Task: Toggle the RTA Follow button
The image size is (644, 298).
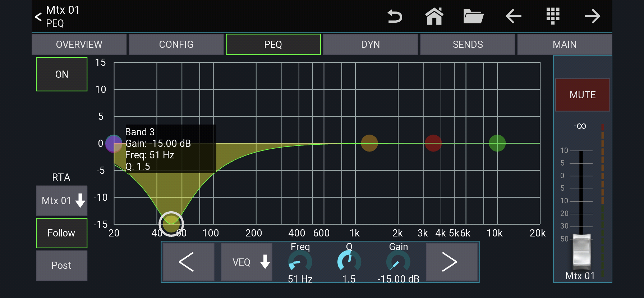Action: tap(62, 233)
